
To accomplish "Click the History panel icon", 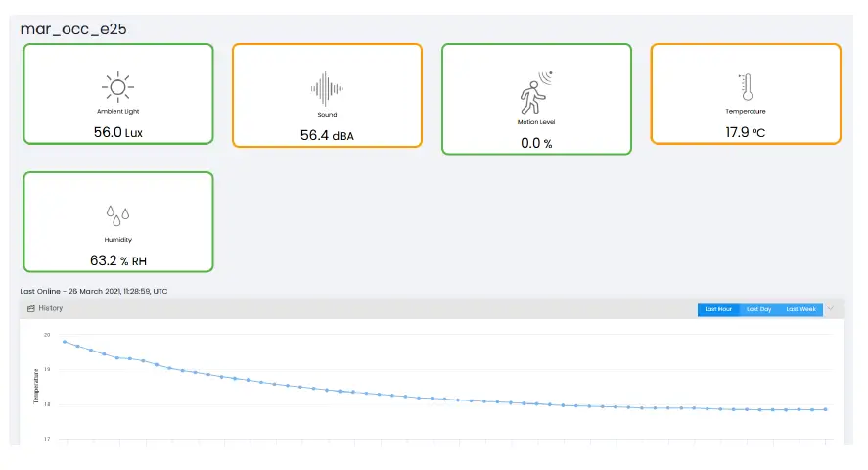I will pos(31,308).
